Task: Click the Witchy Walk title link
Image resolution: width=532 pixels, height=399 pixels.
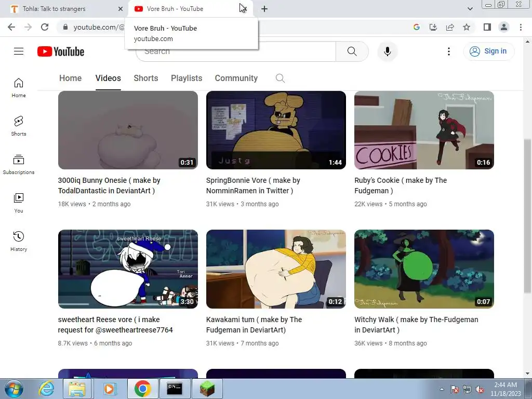Action: pyautogui.click(x=416, y=325)
